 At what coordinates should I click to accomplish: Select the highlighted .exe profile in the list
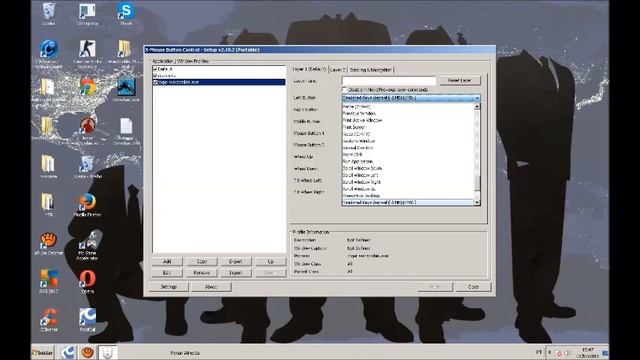[x=219, y=82]
